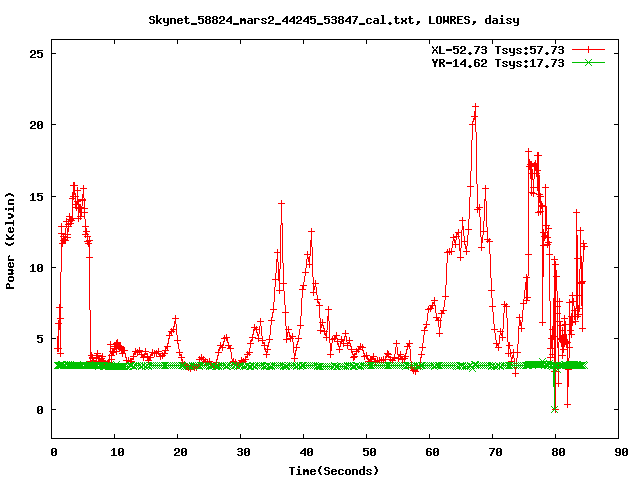Click the Power (Kelvin) axis label
This screenshot has width=640, height=480.
pos(10,241)
